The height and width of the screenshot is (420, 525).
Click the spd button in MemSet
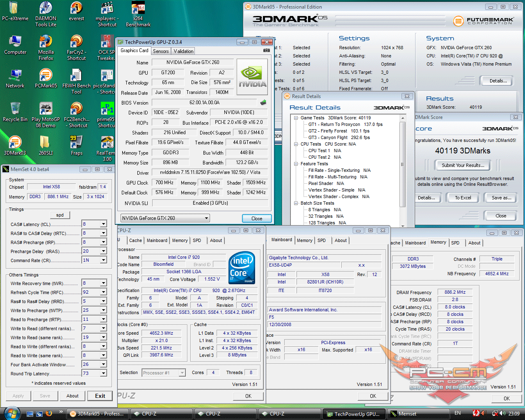60,215
